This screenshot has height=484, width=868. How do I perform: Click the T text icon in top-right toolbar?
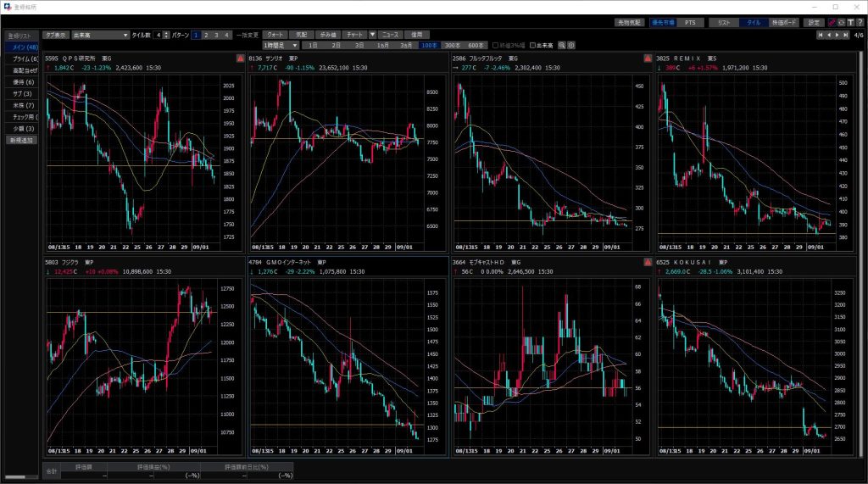850,23
